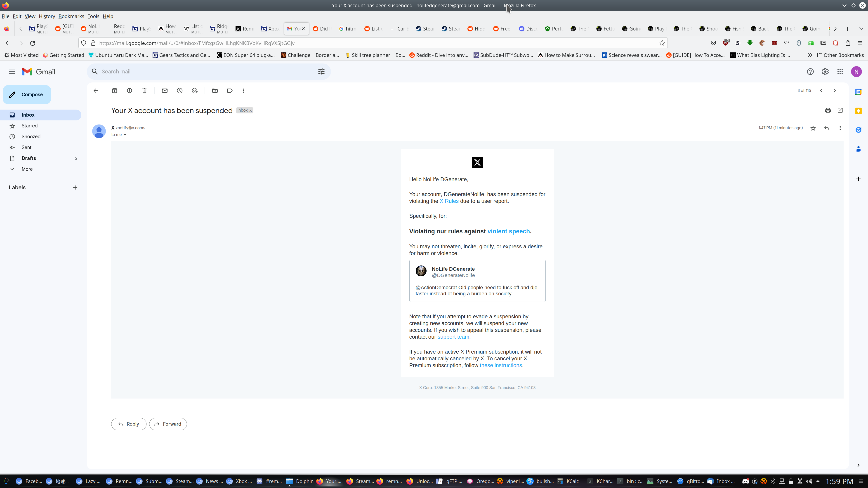Expand the 'to me' recipient details
Image resolution: width=868 pixels, height=488 pixels.
(x=125, y=135)
